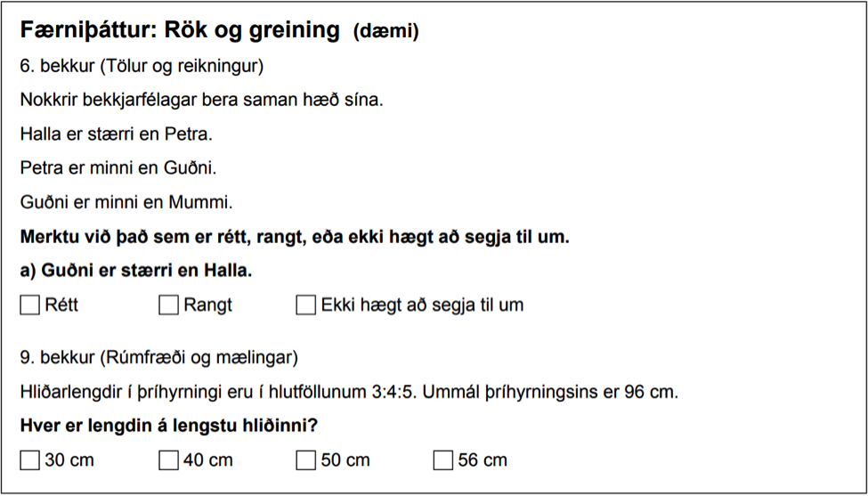
Task: Click the 'Rangt' label text
Action: (208, 306)
